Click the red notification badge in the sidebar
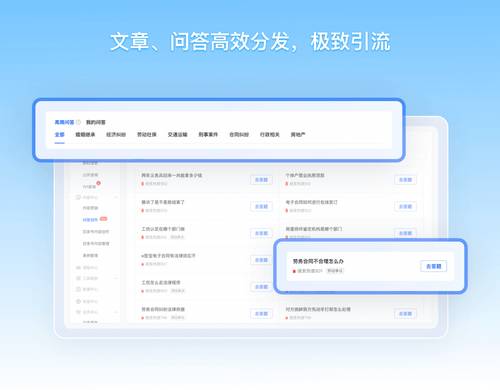This screenshot has height=390, width=500. (98, 183)
